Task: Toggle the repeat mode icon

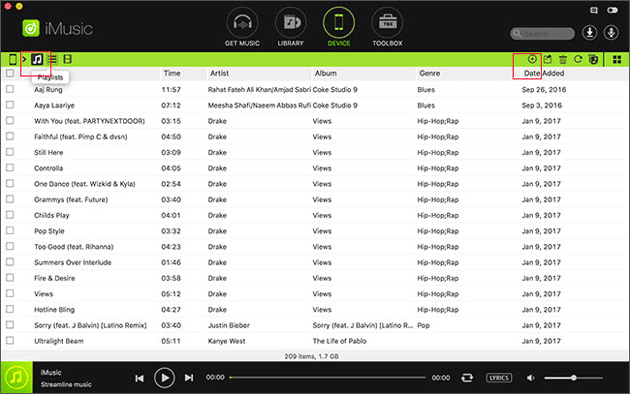Action: (467, 378)
